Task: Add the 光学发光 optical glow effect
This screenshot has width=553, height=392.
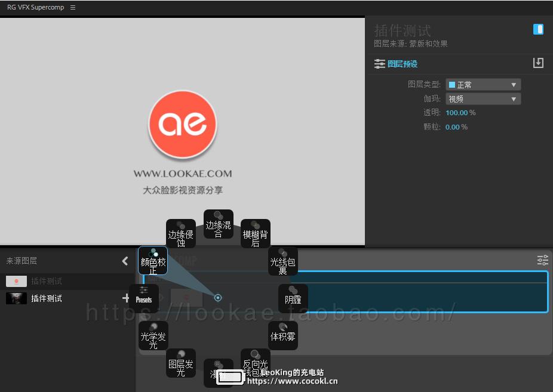Action: tap(153, 336)
